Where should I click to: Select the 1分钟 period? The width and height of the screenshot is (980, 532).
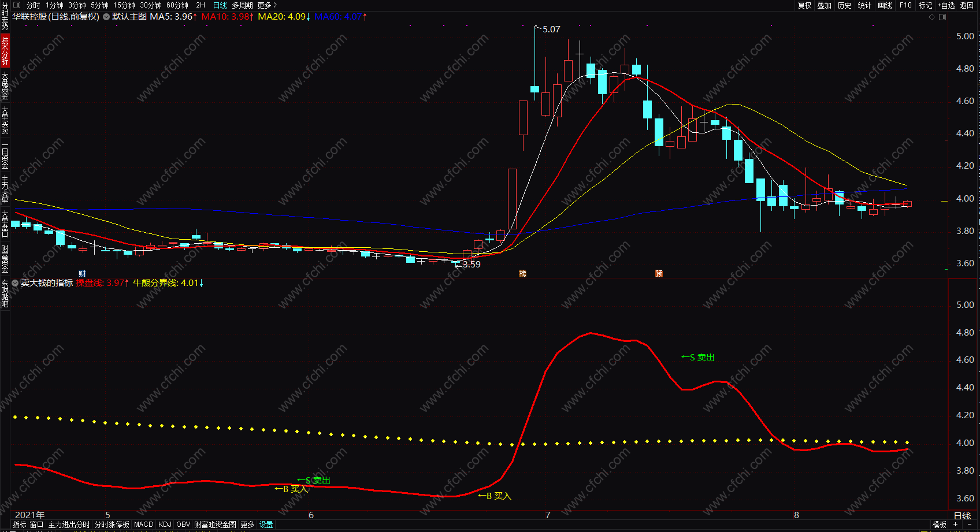coord(54,5)
